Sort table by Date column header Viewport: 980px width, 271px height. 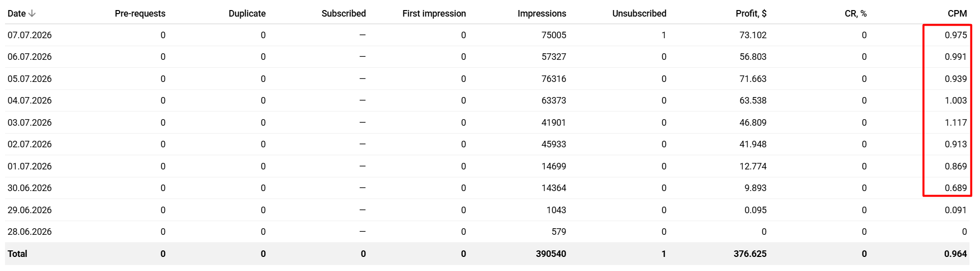click(17, 14)
